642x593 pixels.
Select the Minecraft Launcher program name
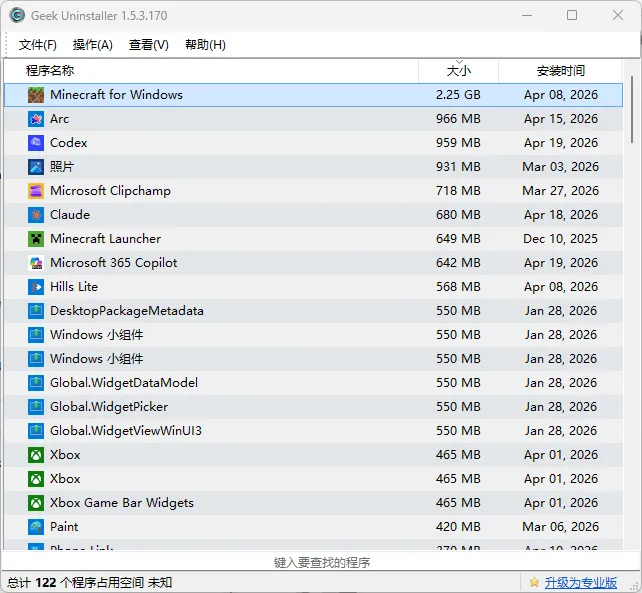(x=105, y=239)
